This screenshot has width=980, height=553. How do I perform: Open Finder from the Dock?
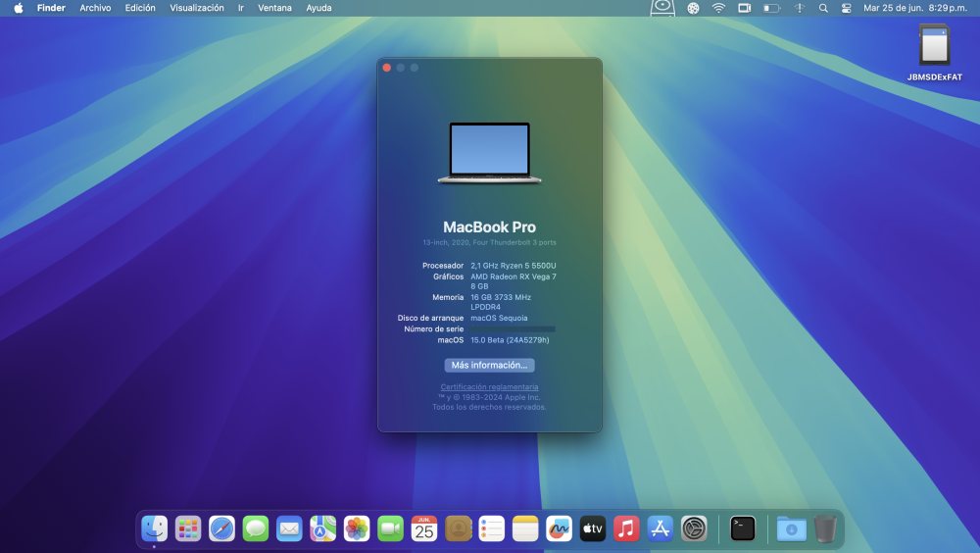tap(155, 528)
